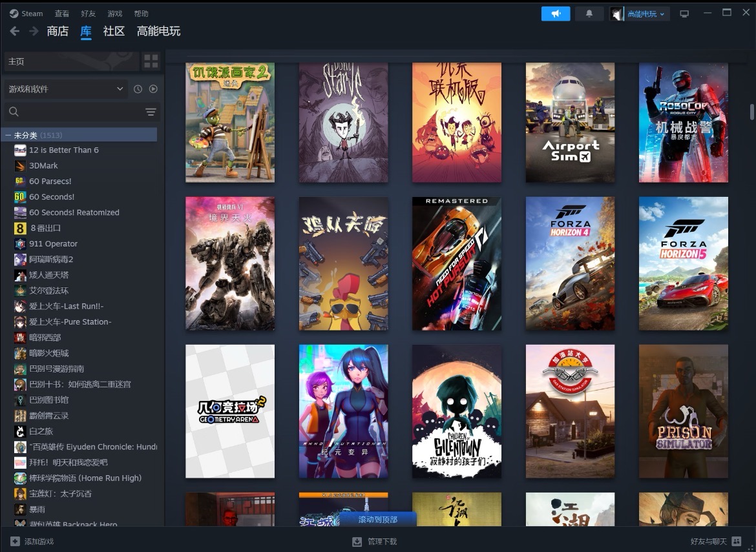756x552 pixels.
Task: Click the ready-to-play filter icon
Action: tap(153, 89)
